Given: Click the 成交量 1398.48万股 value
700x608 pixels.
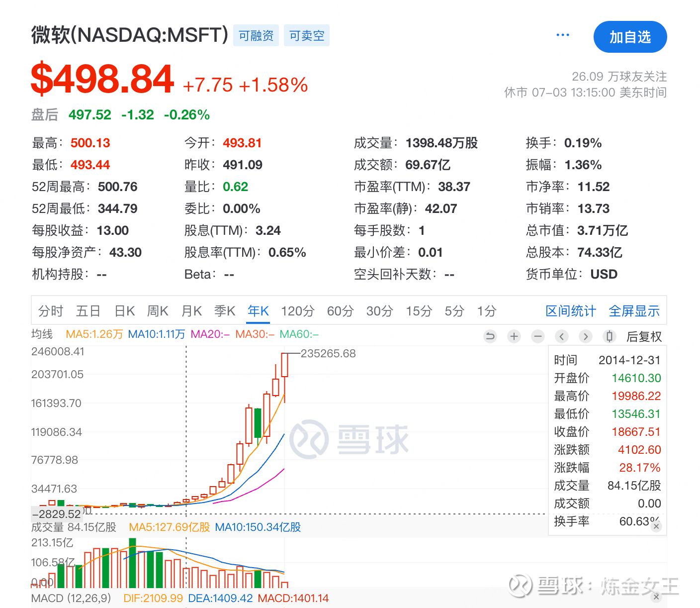Looking at the screenshot, I should [x=442, y=143].
